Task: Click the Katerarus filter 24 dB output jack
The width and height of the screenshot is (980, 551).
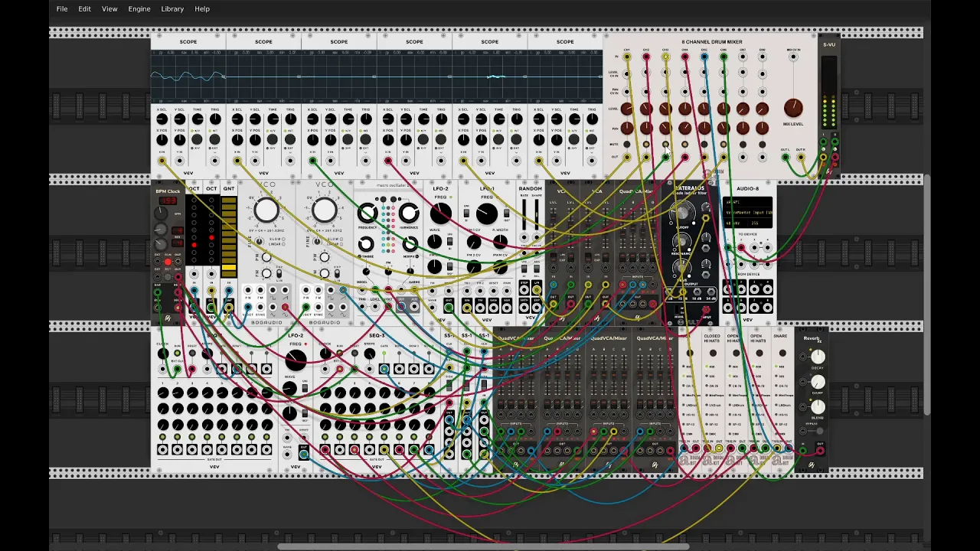Action: [x=711, y=292]
